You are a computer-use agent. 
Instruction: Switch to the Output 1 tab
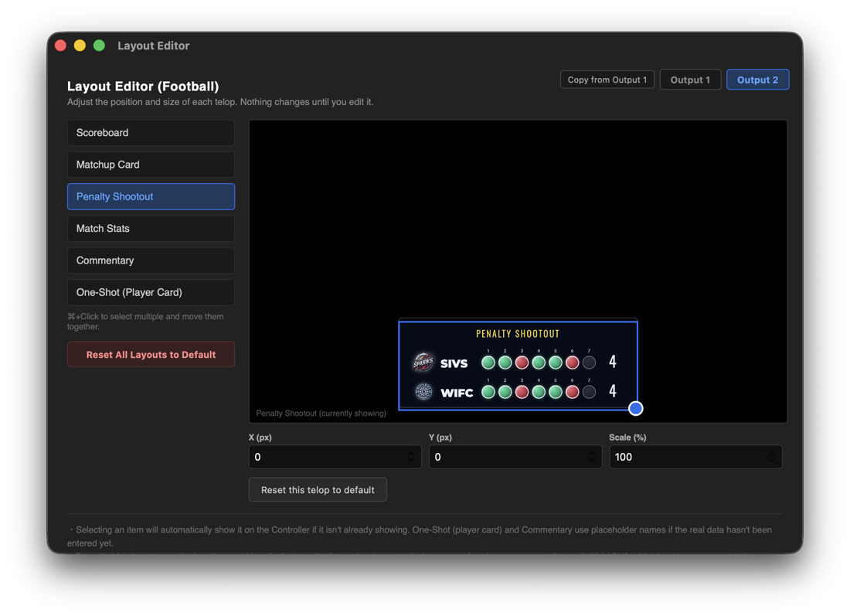click(690, 80)
